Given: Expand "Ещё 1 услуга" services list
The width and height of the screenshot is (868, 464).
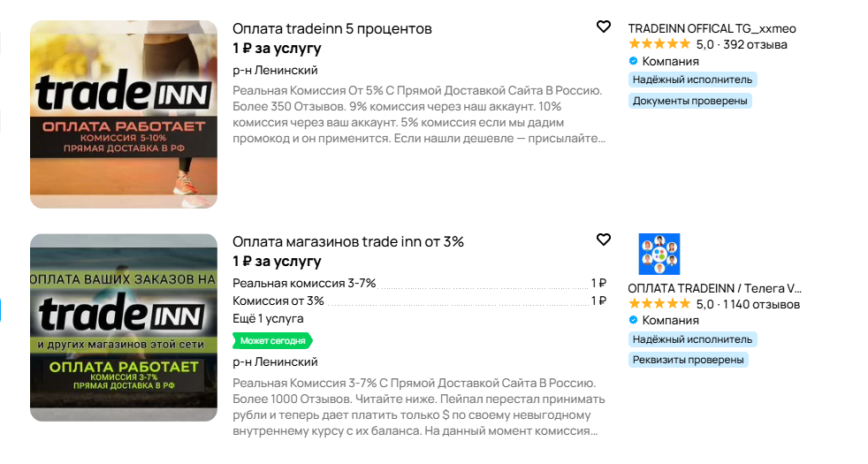Looking at the screenshot, I should coord(268,318).
